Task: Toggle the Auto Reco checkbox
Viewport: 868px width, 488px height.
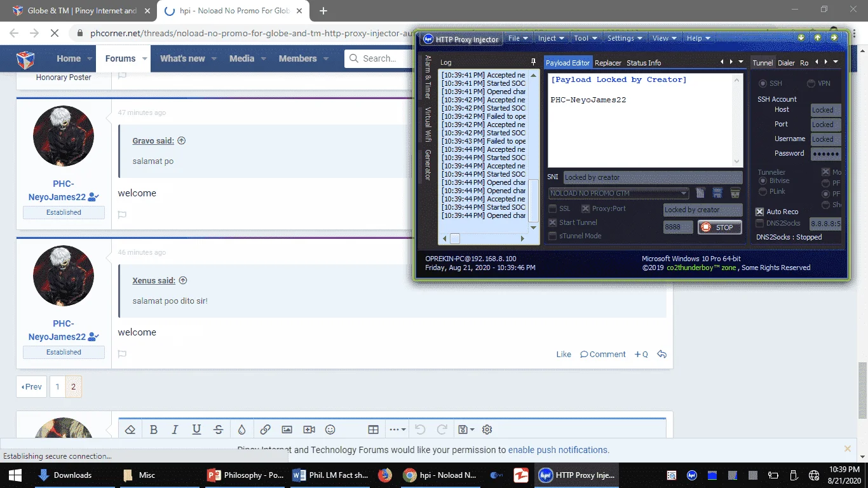Action: click(760, 212)
